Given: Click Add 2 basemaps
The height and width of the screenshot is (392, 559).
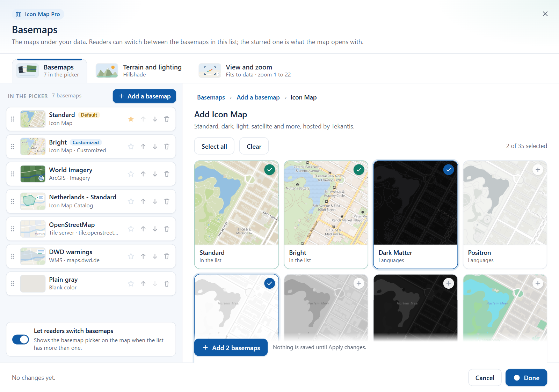Looking at the screenshot, I should point(231,348).
